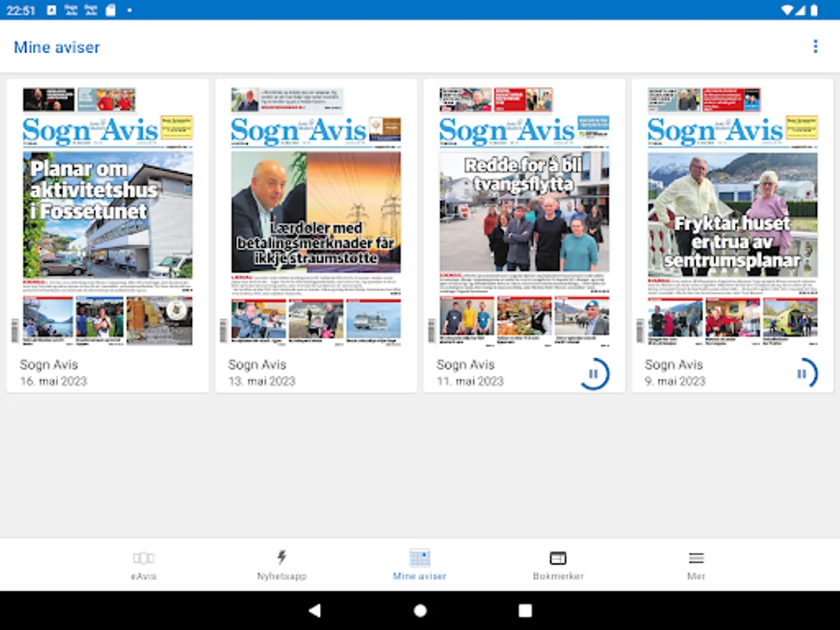Open the 9. mai 2023 newspaper cover

tap(733, 216)
